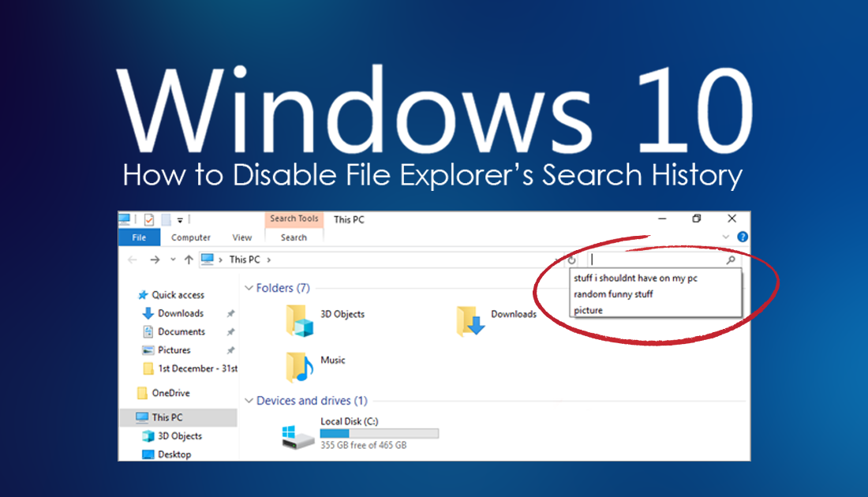Image resolution: width=868 pixels, height=497 pixels.
Task: Open the File ribbon tab
Action: [x=139, y=237]
